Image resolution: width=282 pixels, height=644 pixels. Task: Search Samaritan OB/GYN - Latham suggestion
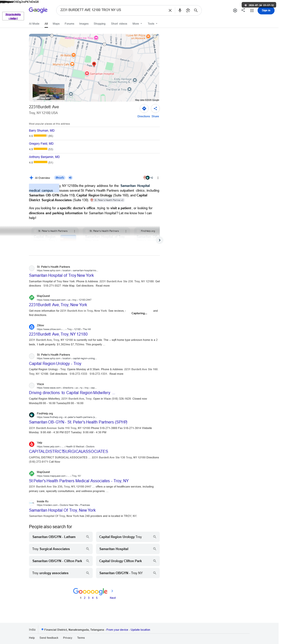coord(61,537)
